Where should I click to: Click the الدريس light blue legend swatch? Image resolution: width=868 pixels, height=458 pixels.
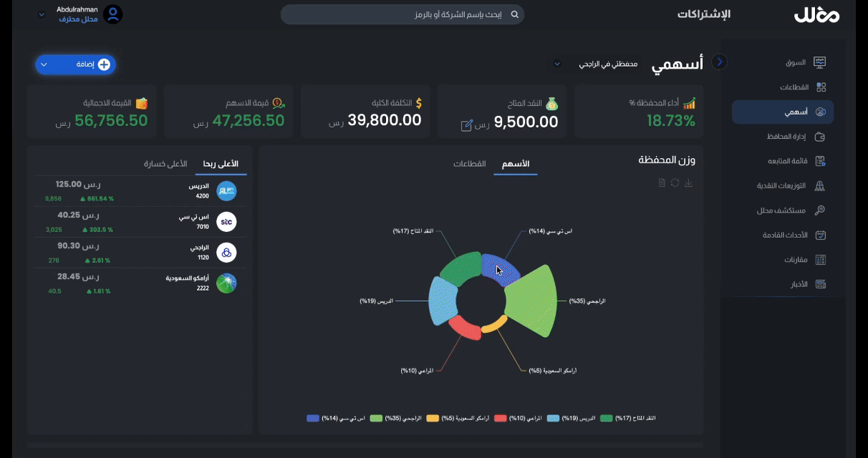(553, 418)
